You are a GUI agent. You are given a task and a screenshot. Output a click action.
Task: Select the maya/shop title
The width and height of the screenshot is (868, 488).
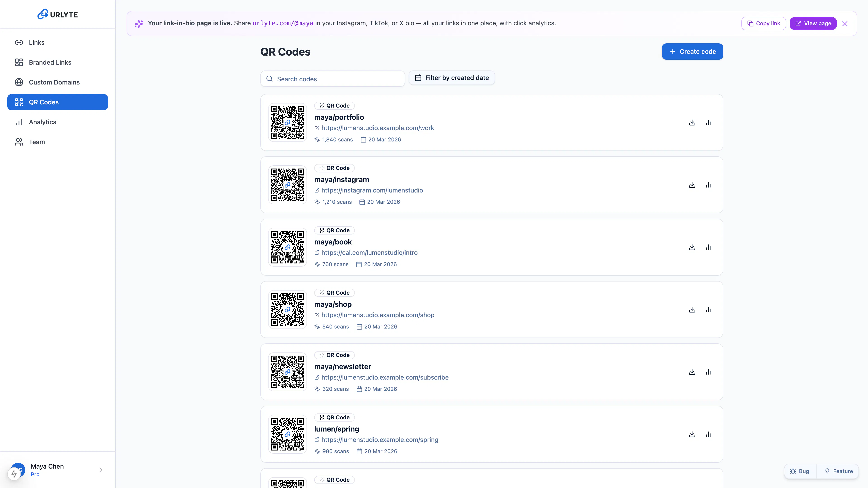click(333, 304)
